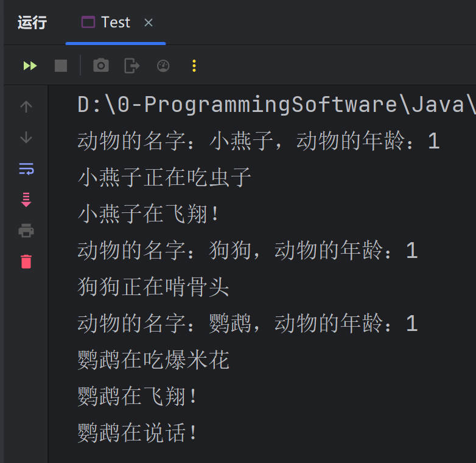Click the line 小燕子正在吃虫子
This screenshot has width=476, height=463.
click(x=164, y=178)
